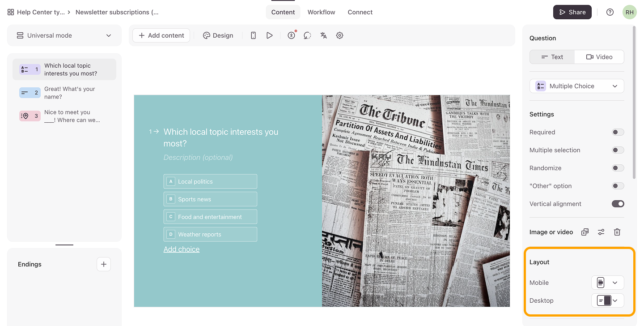Click the Add choice link
The image size is (644, 326).
182,249
